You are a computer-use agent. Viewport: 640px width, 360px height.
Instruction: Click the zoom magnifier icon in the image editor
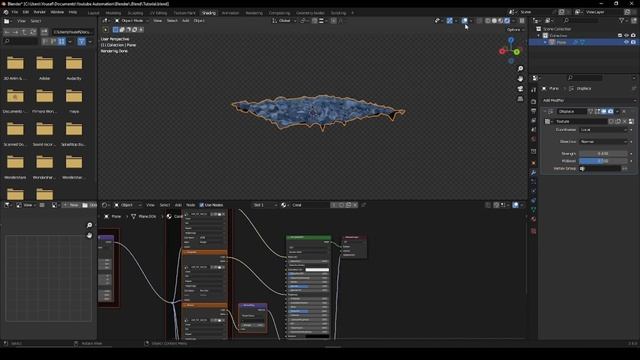(89, 225)
